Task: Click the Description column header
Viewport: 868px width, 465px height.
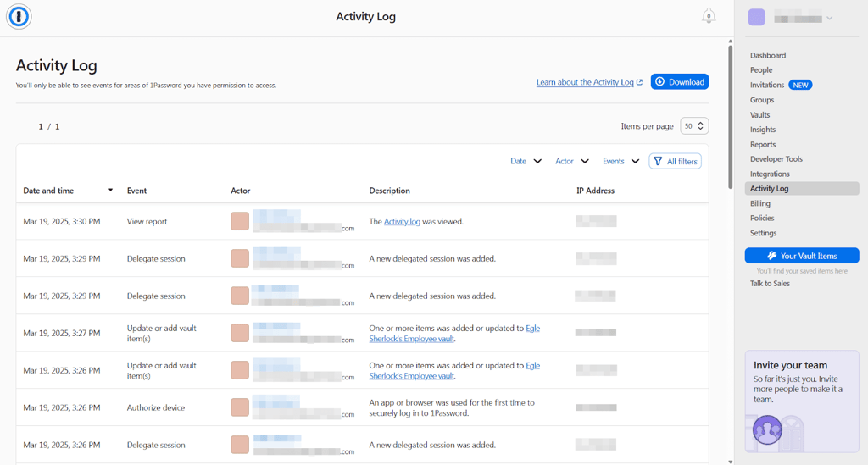Action: pos(390,191)
